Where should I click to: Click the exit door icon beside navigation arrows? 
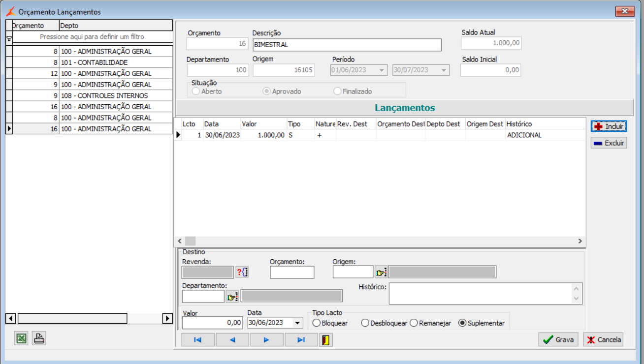[326, 340]
